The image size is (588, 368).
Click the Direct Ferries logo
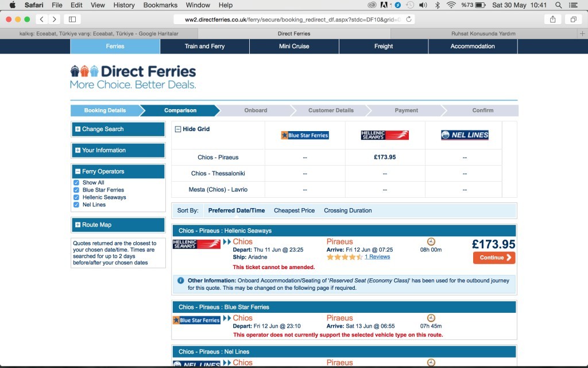point(133,76)
